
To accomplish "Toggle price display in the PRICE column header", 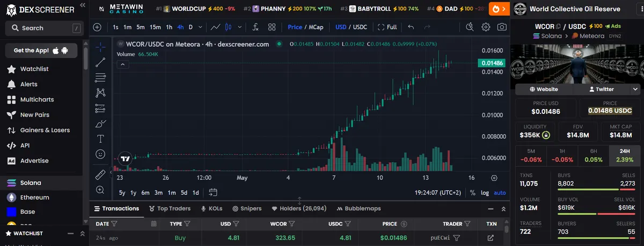I will pos(404,223).
